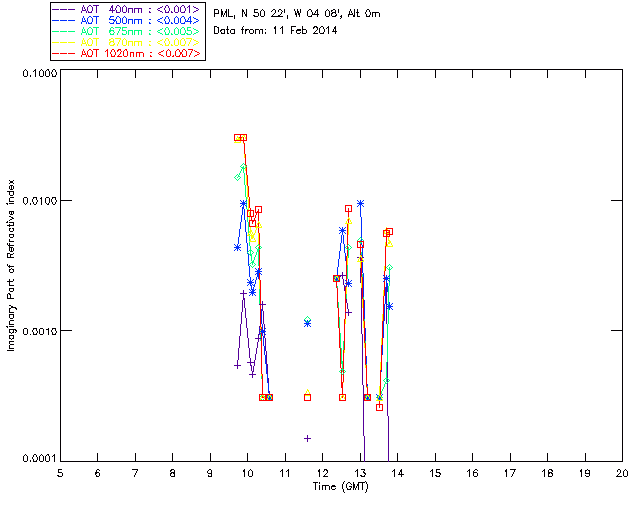The height and width of the screenshot is (512, 640).
Task: Click y-axis label 0.0001
Action: click(x=39, y=459)
